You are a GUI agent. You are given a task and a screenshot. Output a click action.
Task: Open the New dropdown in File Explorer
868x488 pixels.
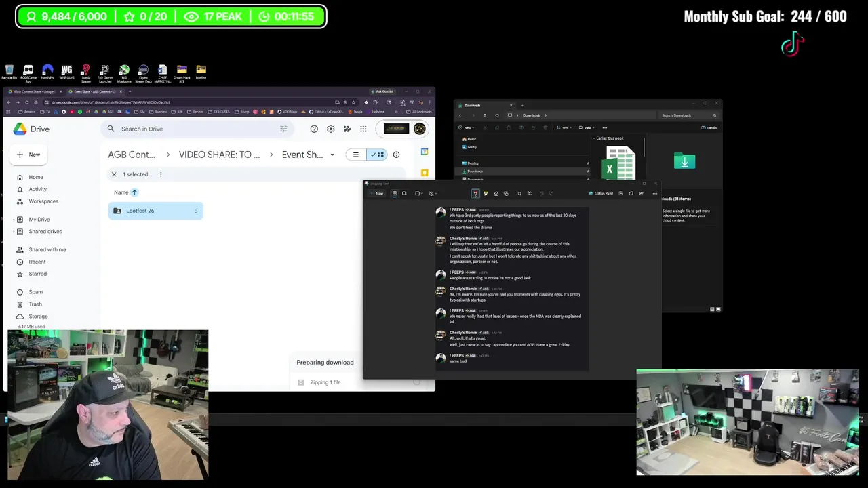click(467, 127)
